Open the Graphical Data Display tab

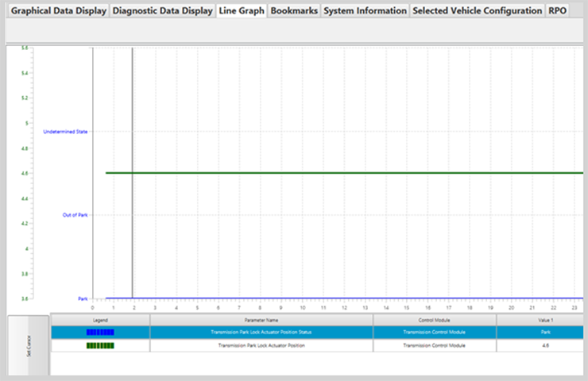58,12
